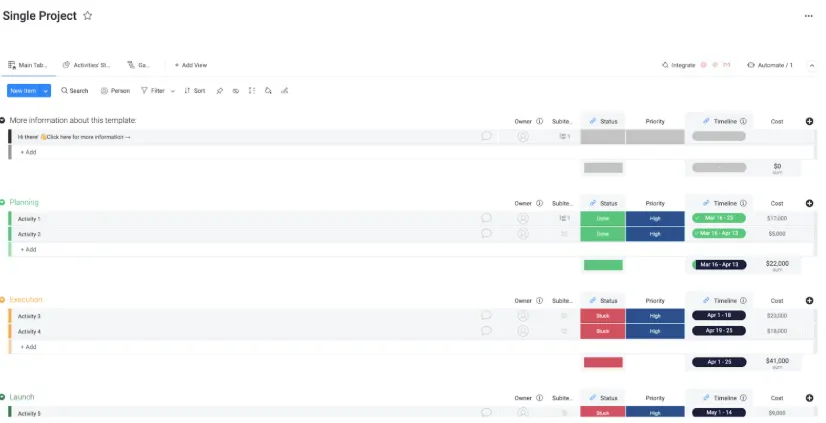Click the item height icon in toolbar
Viewport: 826px width, 423px height.
click(x=252, y=91)
